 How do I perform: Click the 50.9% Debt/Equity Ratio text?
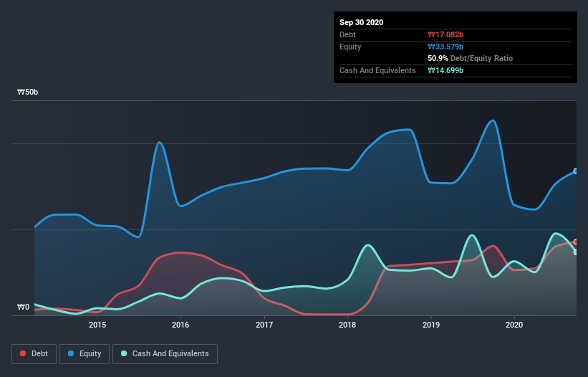pyautogui.click(x=471, y=59)
